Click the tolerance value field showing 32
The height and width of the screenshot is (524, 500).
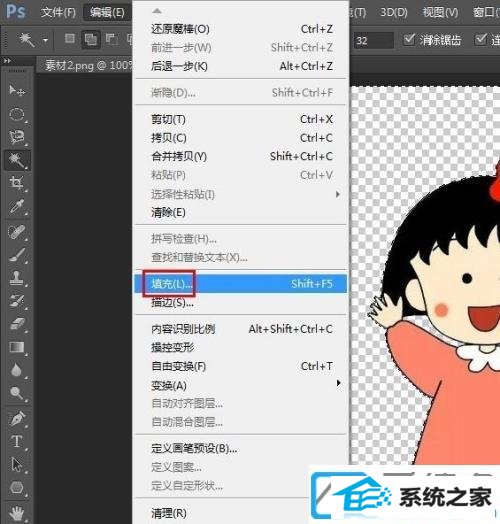(x=374, y=40)
